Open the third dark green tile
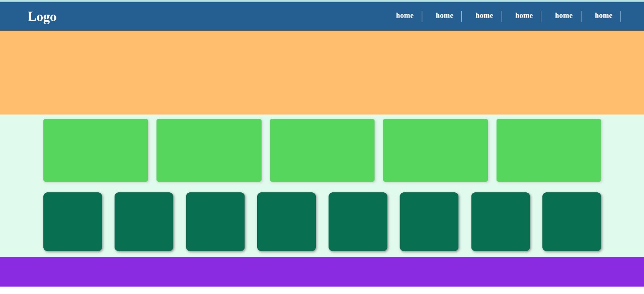644x294 pixels. [x=215, y=222]
